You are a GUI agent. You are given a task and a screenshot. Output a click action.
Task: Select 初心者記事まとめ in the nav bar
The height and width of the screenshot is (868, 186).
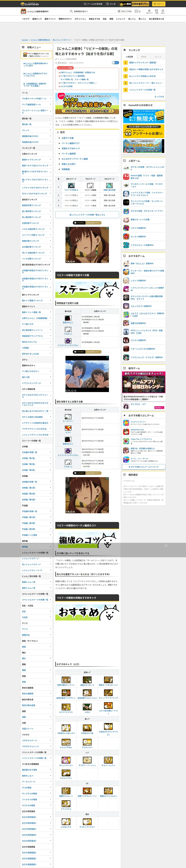pos(156,19)
